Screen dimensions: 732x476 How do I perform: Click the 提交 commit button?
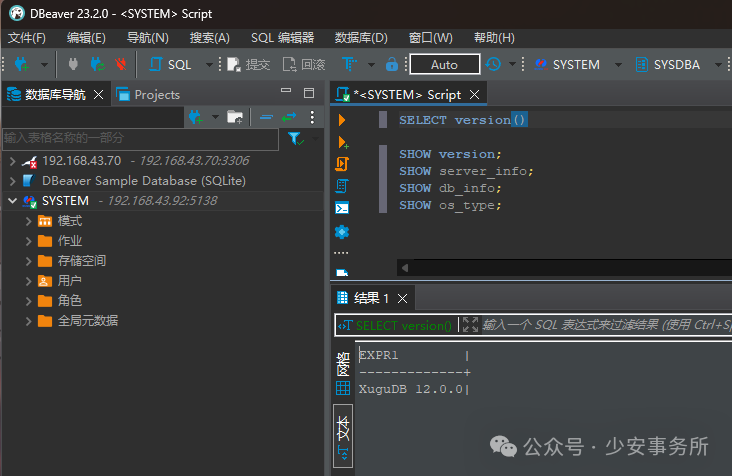pyautogui.click(x=249, y=64)
